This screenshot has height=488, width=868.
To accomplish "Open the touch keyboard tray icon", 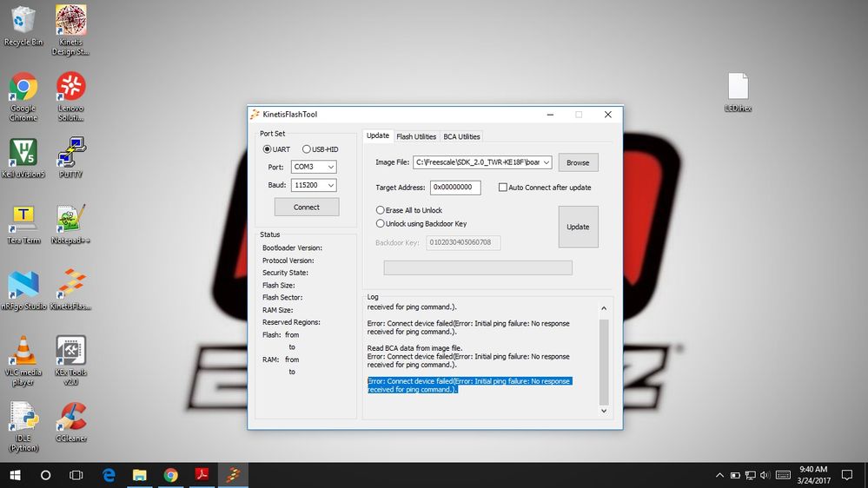I will [783, 475].
